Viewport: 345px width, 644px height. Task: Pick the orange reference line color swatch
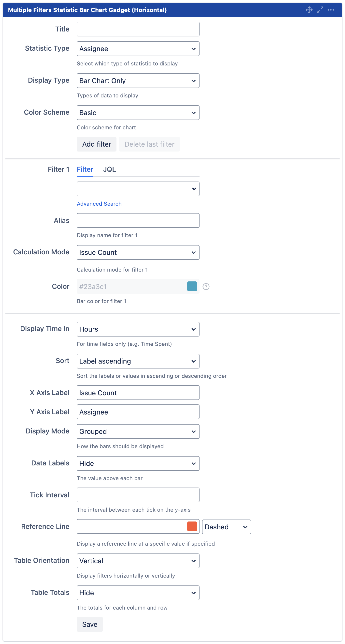[x=192, y=526]
